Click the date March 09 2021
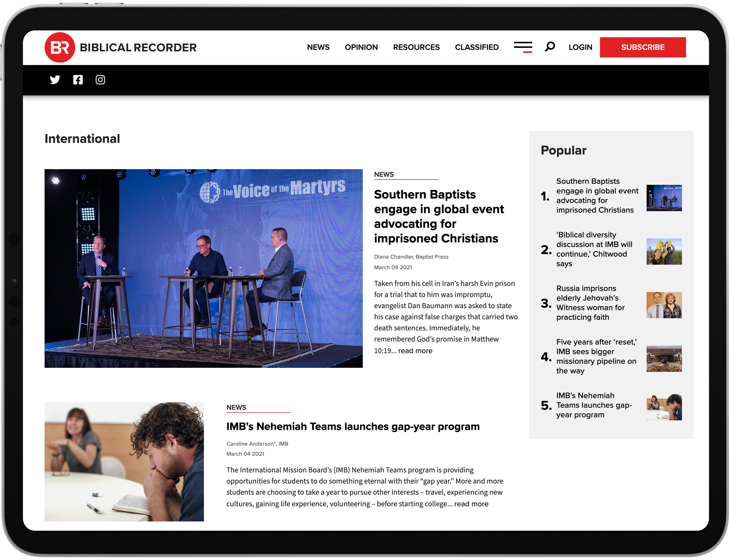This screenshot has width=729, height=560. [393, 267]
